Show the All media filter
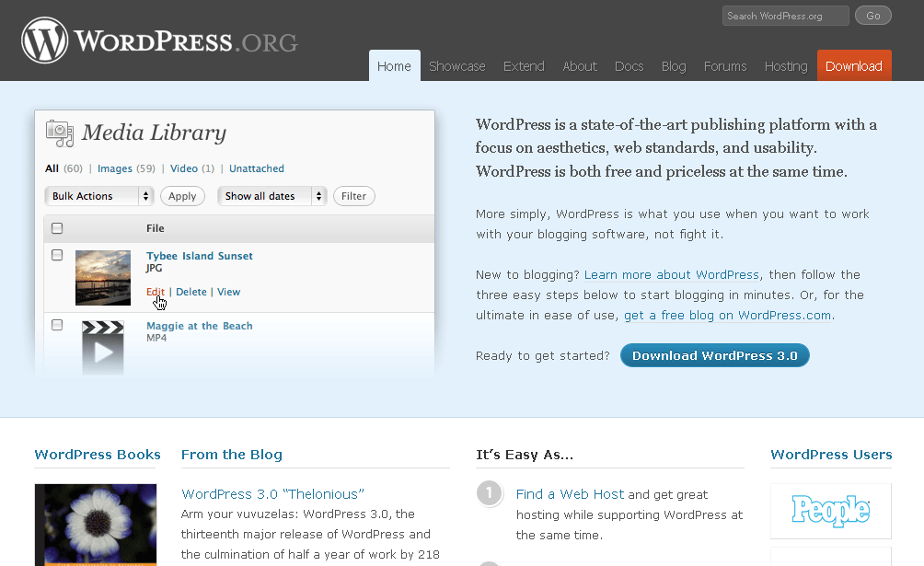 click(x=52, y=168)
